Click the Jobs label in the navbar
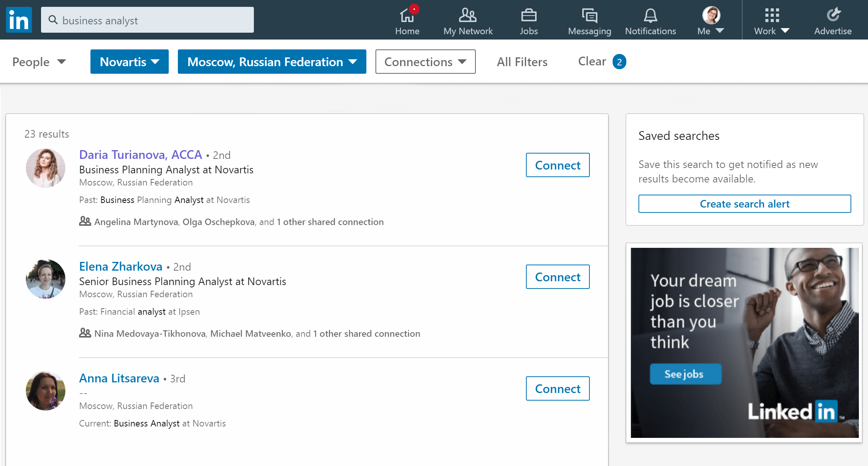This screenshot has width=868, height=466. [x=529, y=31]
